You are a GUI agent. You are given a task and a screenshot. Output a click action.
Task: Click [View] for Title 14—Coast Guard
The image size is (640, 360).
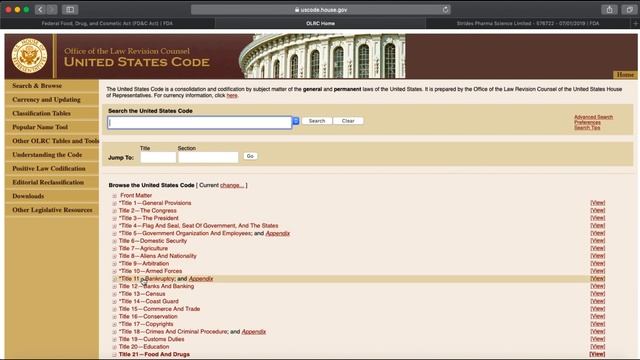(x=598, y=301)
